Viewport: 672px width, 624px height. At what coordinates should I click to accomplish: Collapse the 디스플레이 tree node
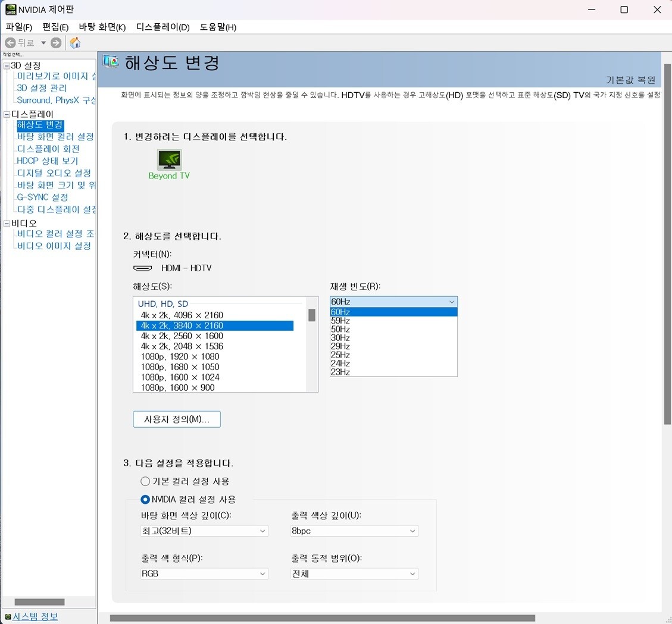7,114
